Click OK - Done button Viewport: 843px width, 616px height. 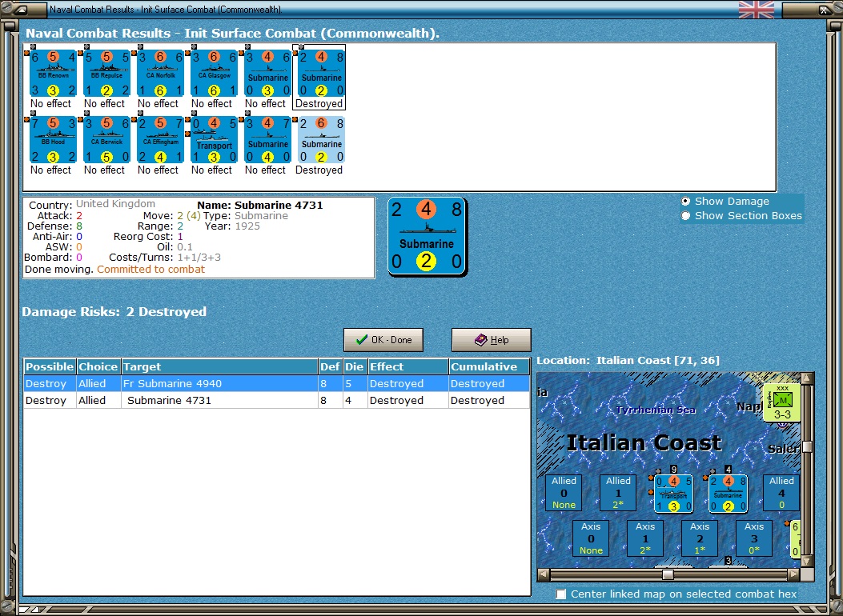point(383,340)
